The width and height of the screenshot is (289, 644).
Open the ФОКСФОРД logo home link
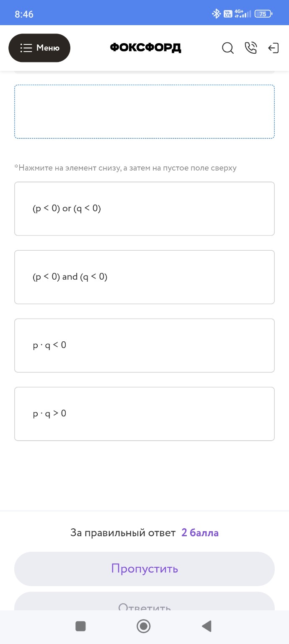coord(145,48)
